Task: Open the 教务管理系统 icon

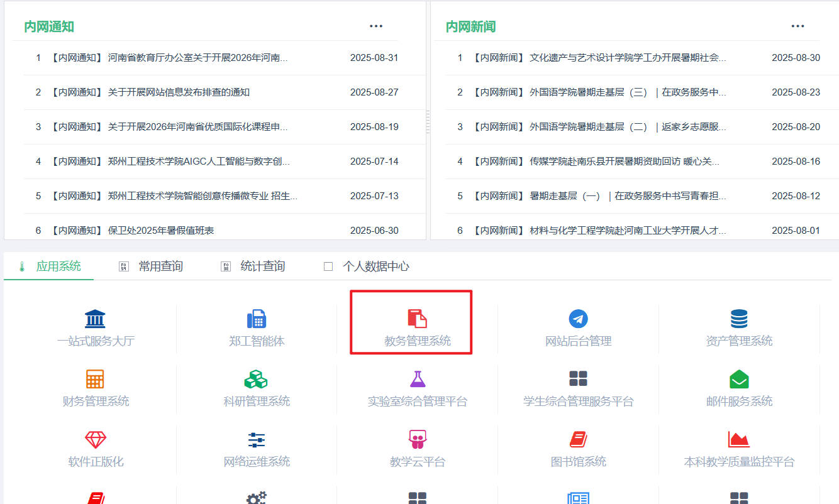Action: coord(417,319)
